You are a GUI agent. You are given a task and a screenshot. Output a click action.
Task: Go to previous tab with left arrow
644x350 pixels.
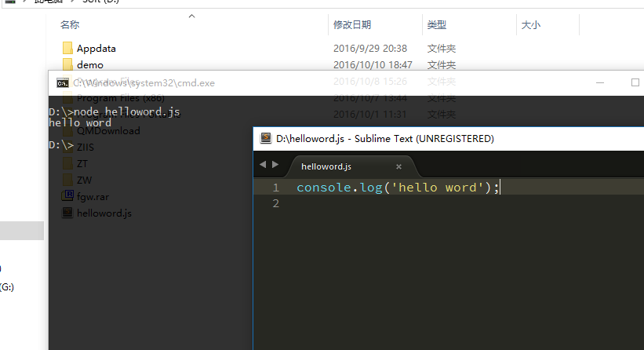click(263, 164)
